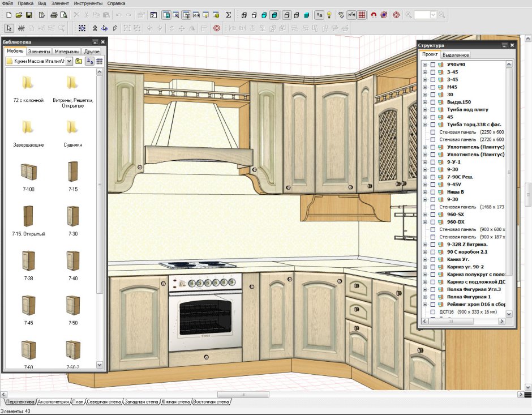Toggle the red grid icon in toolbar
532x415 pixels.
point(362,14)
